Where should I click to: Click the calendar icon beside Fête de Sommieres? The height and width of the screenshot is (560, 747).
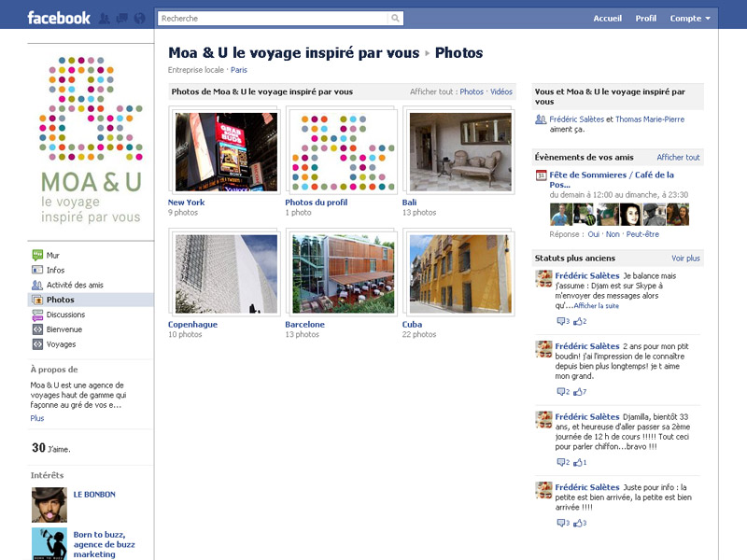(541, 175)
